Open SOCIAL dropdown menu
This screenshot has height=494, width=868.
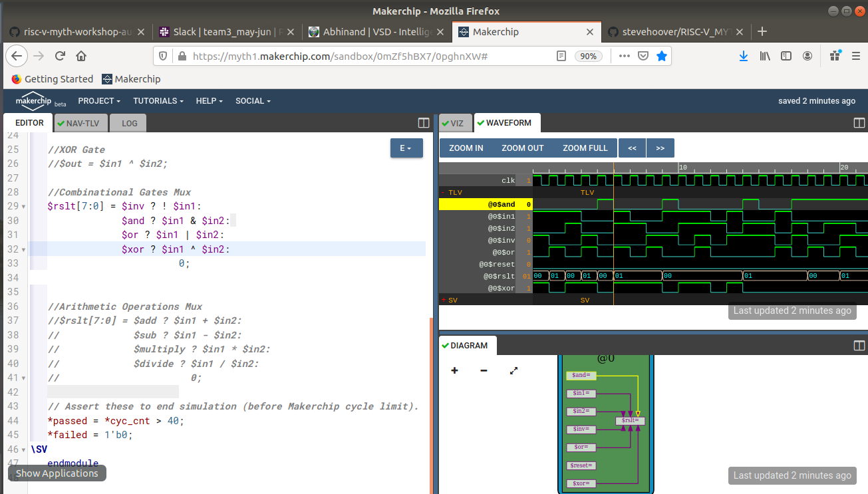point(253,101)
